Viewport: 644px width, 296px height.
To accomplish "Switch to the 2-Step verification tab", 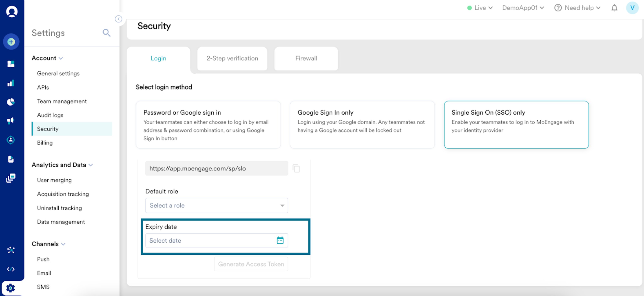I will point(232,58).
